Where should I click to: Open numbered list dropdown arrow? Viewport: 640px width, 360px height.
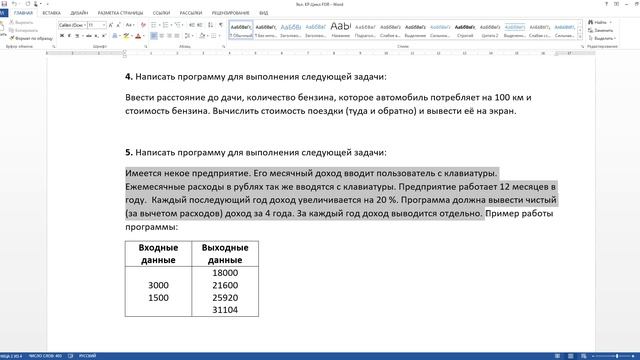(x=171, y=25)
